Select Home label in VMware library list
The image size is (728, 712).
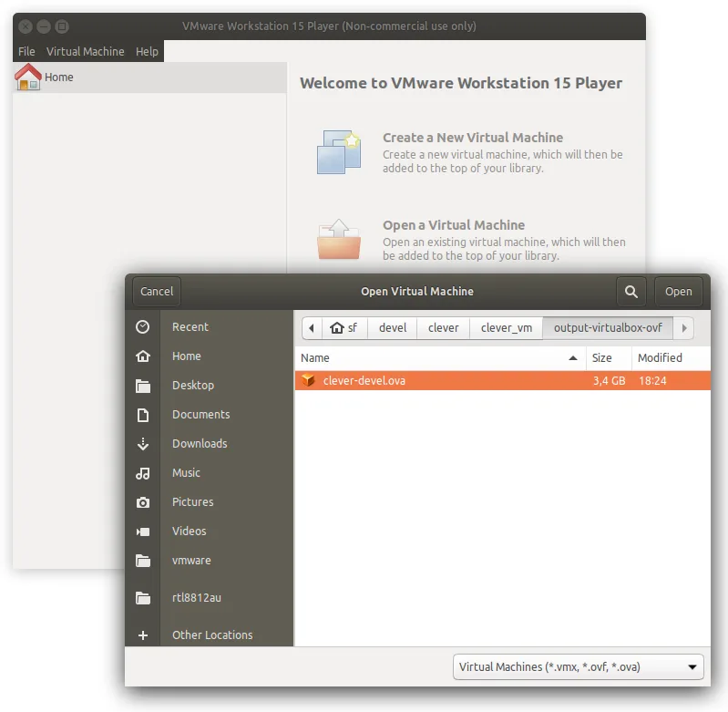point(59,77)
